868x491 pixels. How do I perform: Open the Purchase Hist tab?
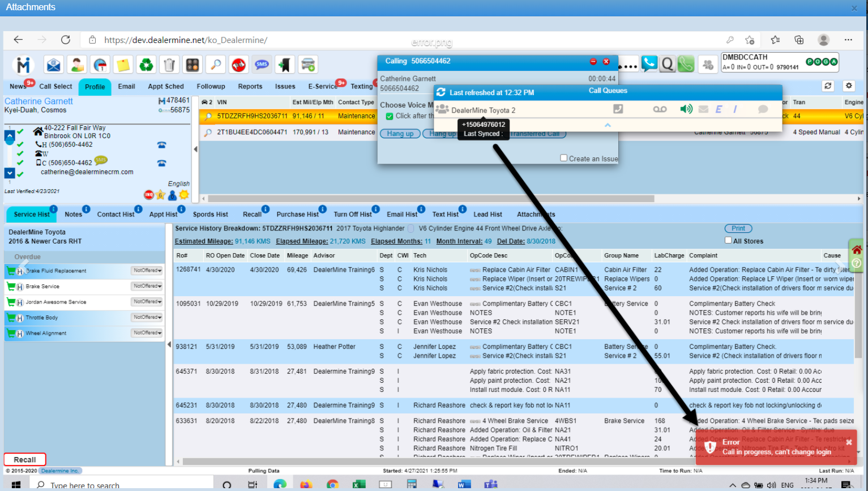tap(297, 214)
